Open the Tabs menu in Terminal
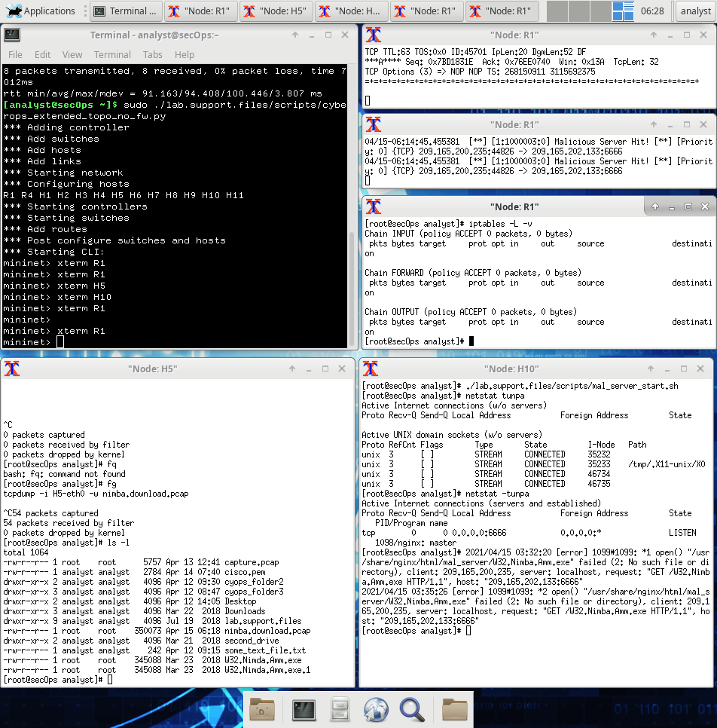Screen dimensions: 717x728 (x=152, y=54)
